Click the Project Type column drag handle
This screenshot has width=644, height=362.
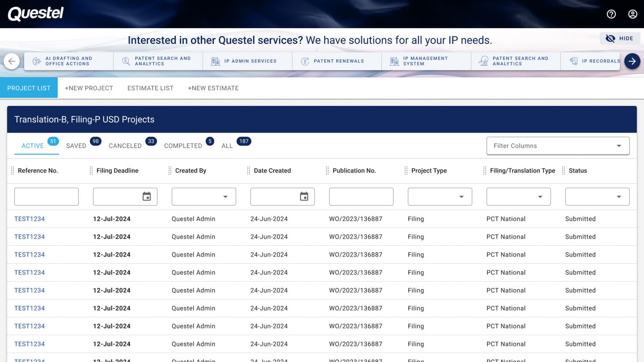click(x=406, y=171)
